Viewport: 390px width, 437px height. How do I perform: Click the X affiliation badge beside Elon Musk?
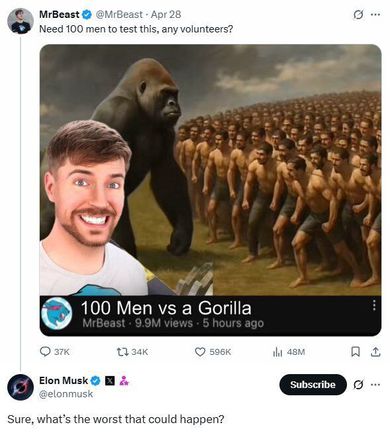(110, 381)
